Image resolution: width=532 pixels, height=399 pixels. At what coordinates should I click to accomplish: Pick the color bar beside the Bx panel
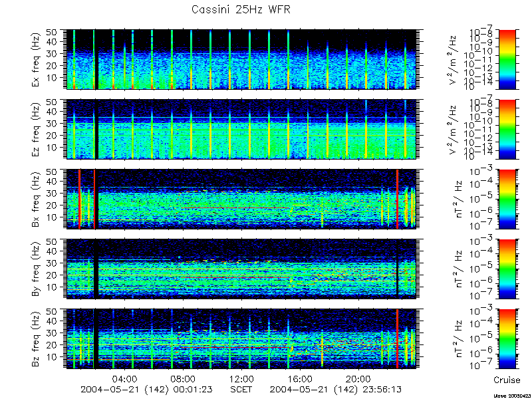click(507, 199)
